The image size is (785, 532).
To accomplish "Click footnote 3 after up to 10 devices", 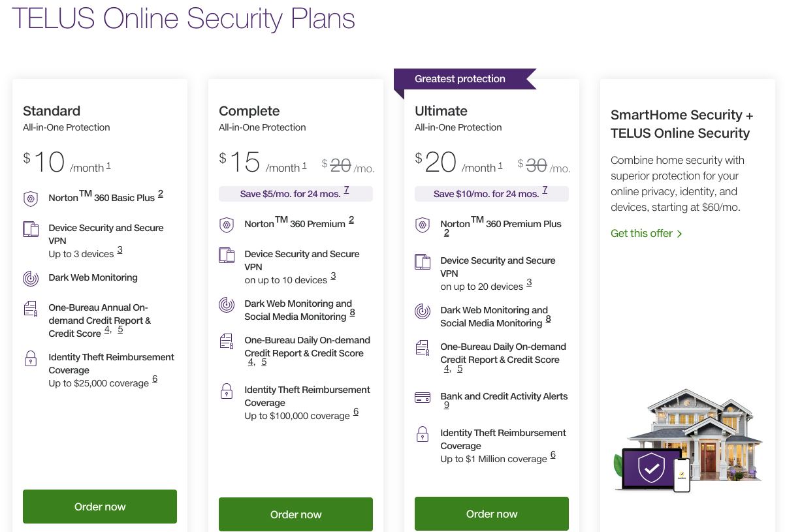I will click(333, 275).
